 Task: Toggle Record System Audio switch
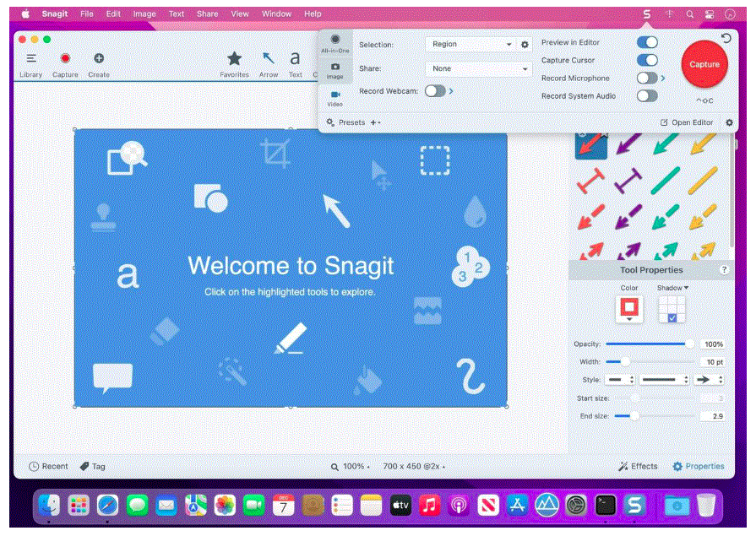pos(647,96)
